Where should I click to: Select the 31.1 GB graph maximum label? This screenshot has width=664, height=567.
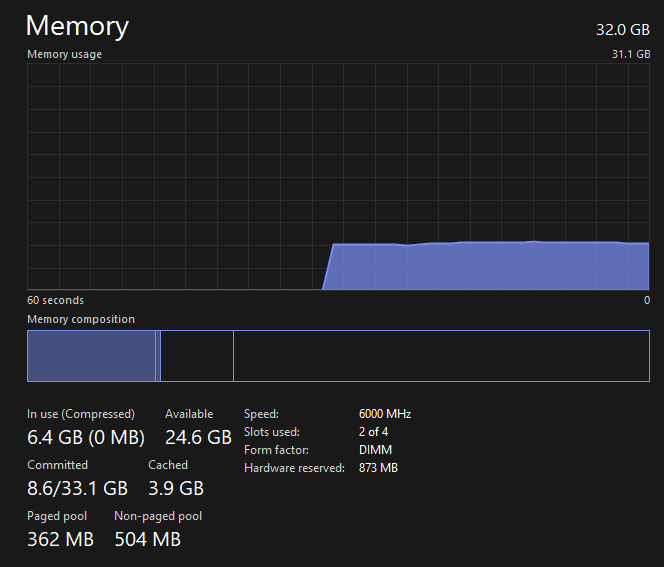click(x=631, y=54)
